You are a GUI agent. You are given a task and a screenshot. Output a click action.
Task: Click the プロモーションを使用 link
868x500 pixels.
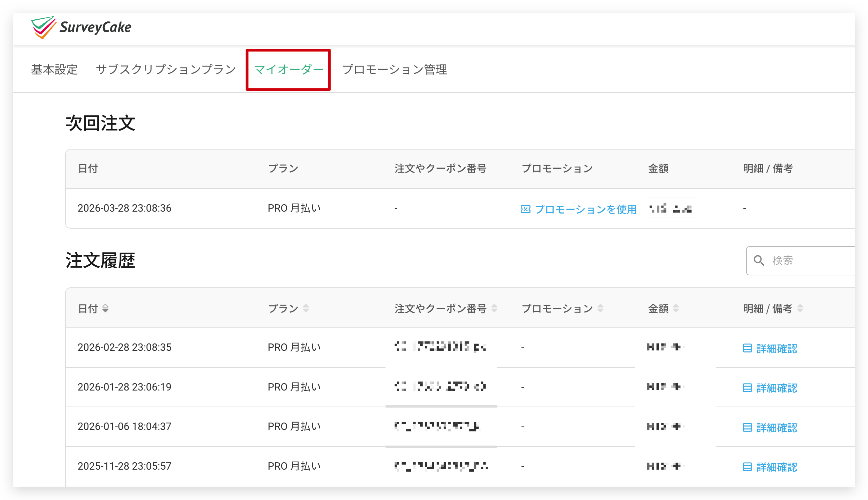pyautogui.click(x=585, y=209)
